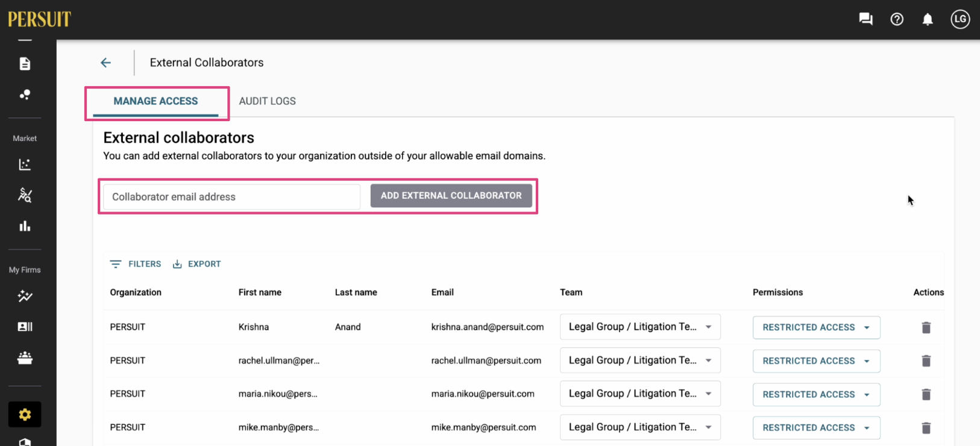
Task: Delete maria.nikou@persuit.com collaborator
Action: [926, 394]
